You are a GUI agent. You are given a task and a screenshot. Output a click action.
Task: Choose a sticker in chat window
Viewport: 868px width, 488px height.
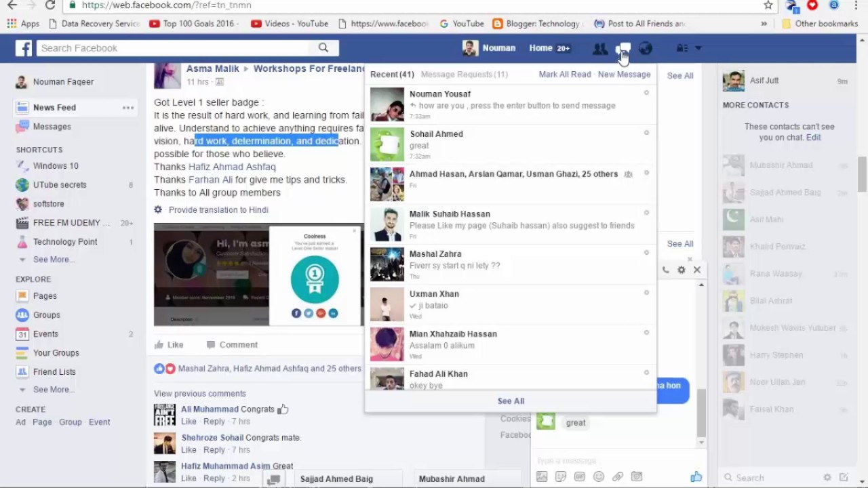pos(560,477)
